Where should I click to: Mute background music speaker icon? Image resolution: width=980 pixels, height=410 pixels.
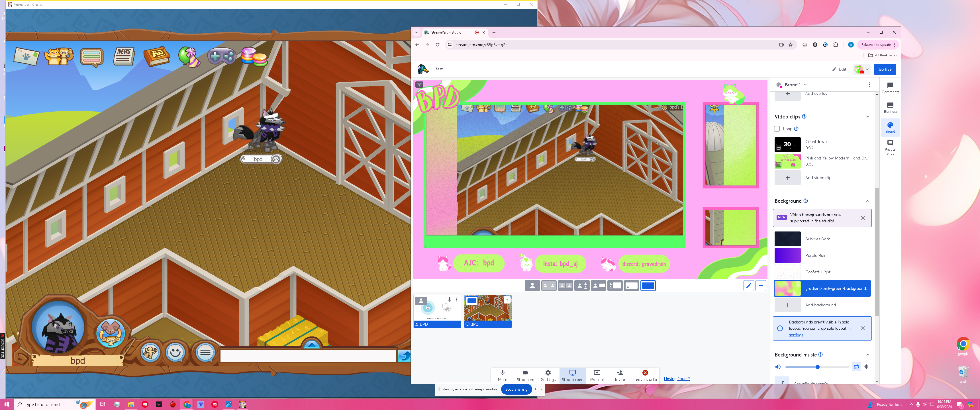[778, 367]
